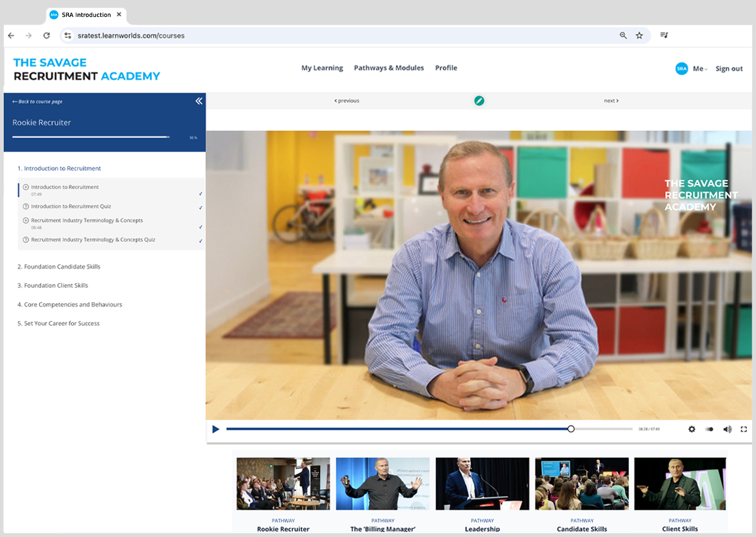Click play icon beside Introduction to Recruitment lesson
The width and height of the screenshot is (756, 537).
(x=26, y=187)
